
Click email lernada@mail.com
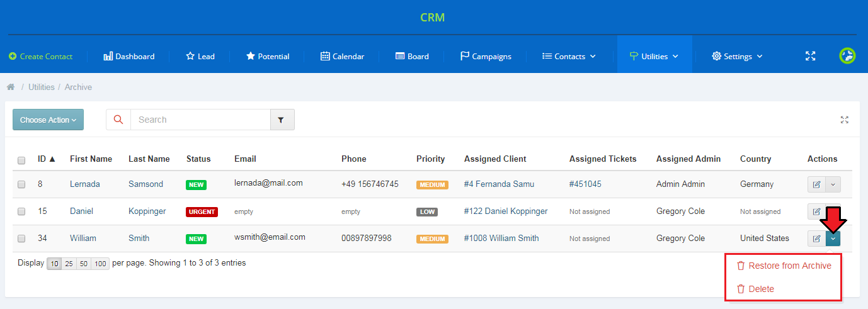click(268, 183)
